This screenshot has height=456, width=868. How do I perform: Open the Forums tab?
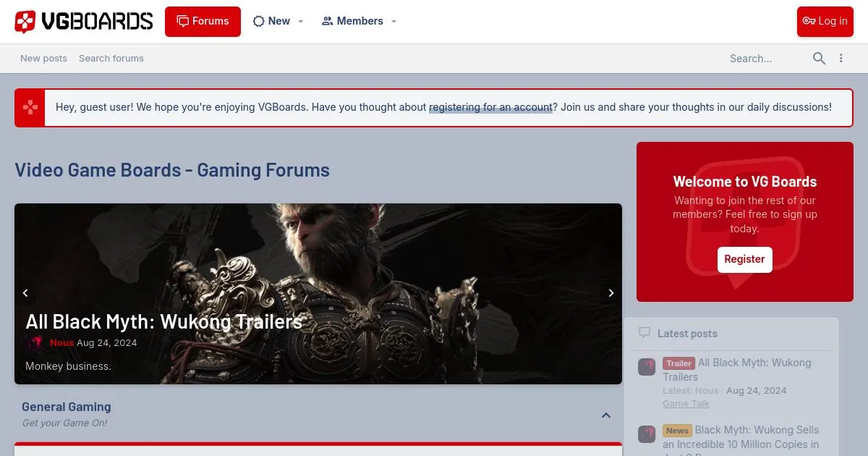203,22
